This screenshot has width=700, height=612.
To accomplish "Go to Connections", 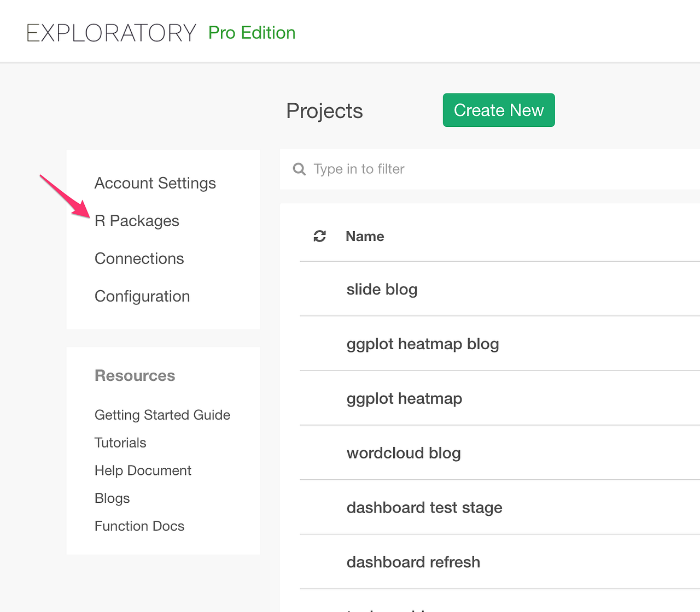I will pos(139,258).
